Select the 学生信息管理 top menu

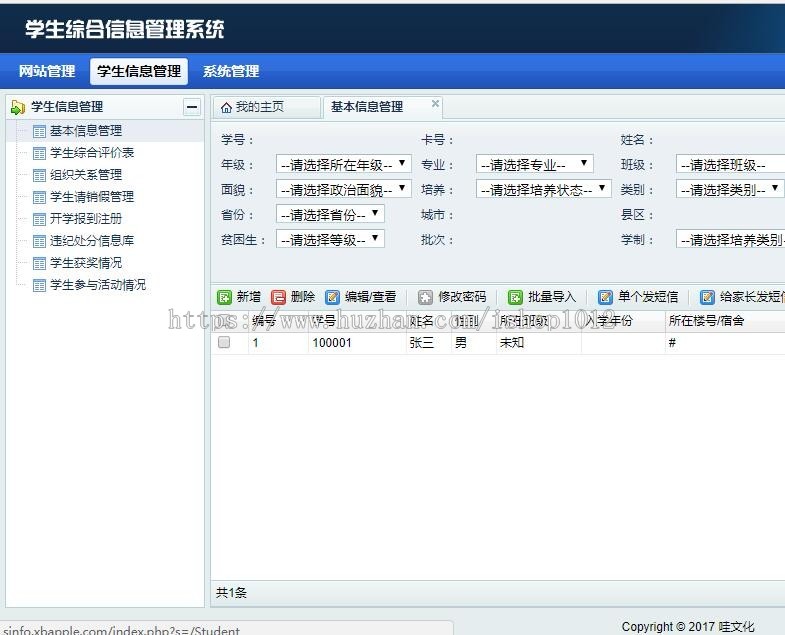pos(139,71)
